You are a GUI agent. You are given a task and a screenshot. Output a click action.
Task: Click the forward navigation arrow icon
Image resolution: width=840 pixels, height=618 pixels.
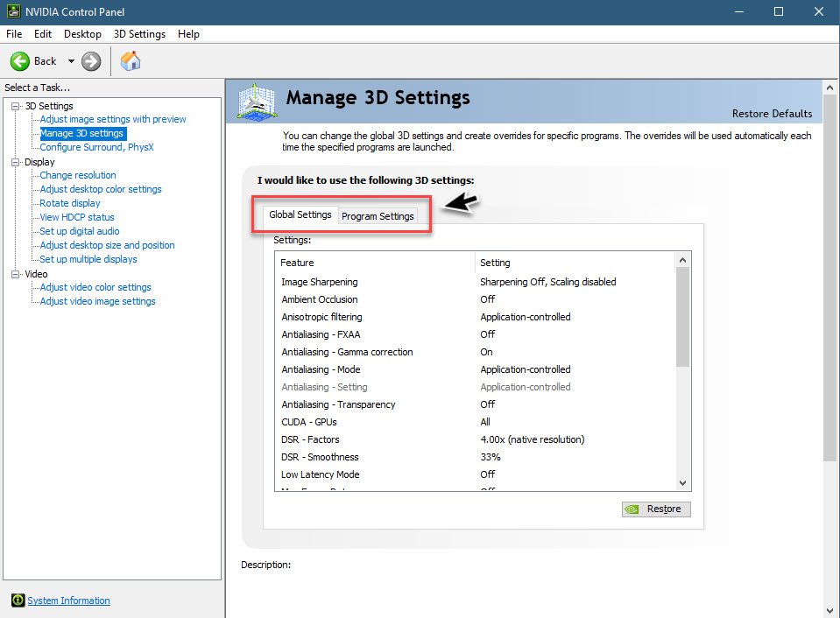click(91, 61)
